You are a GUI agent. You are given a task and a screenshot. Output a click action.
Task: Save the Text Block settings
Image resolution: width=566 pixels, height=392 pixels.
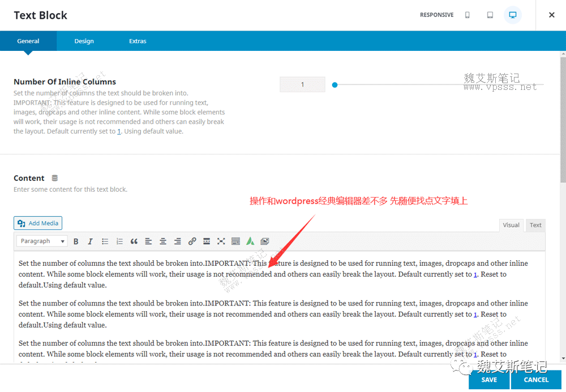pos(489,380)
